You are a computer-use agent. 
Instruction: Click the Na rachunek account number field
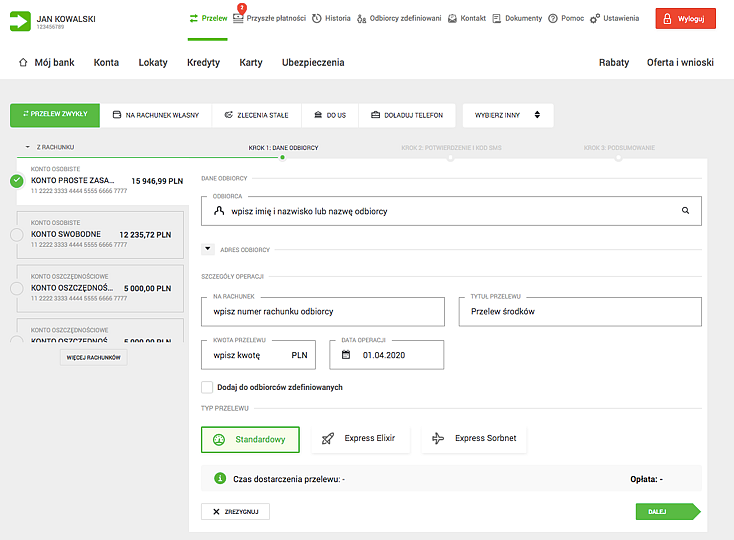[x=323, y=312]
